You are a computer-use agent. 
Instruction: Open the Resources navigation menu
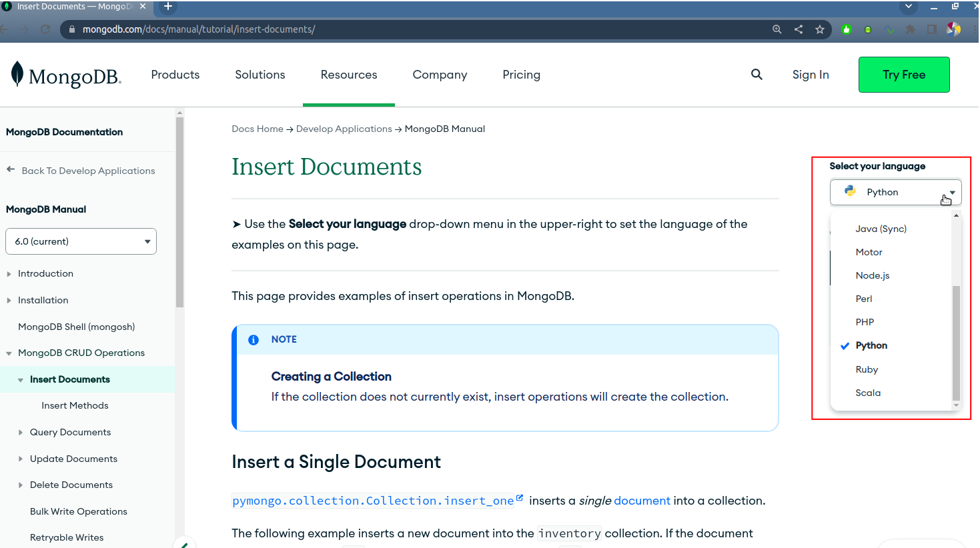tap(348, 75)
